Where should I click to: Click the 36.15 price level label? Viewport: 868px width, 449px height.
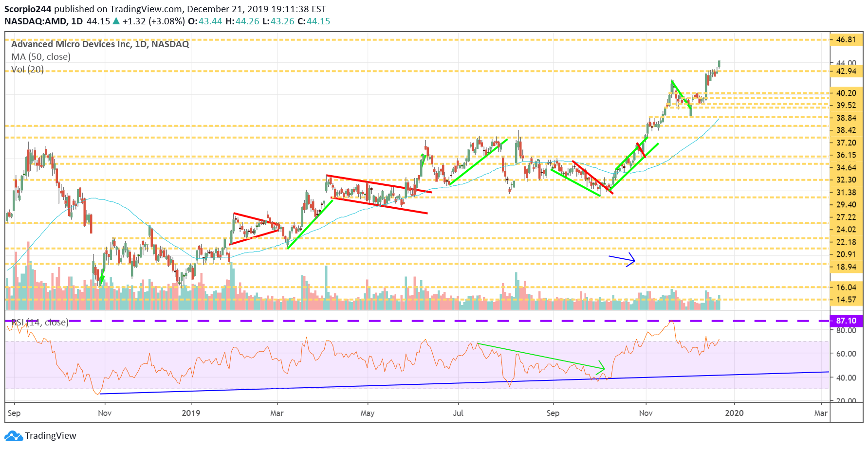click(846, 155)
